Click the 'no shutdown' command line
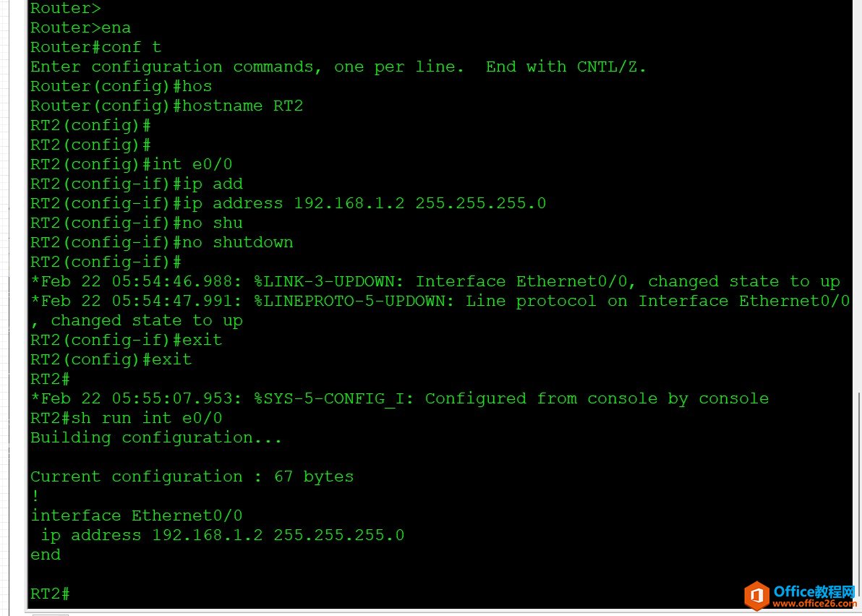Image resolution: width=862 pixels, height=616 pixels. tap(162, 242)
